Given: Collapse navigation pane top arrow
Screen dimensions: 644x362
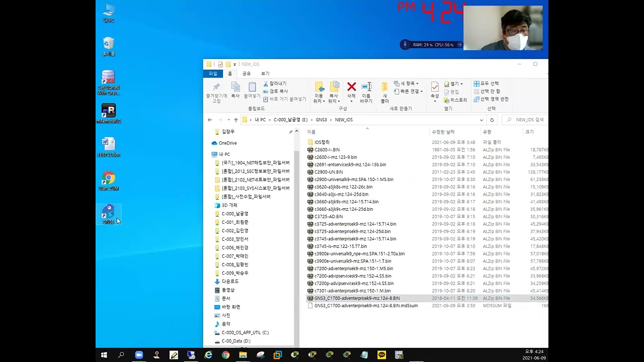Looking at the screenshot, I should click(x=296, y=132).
